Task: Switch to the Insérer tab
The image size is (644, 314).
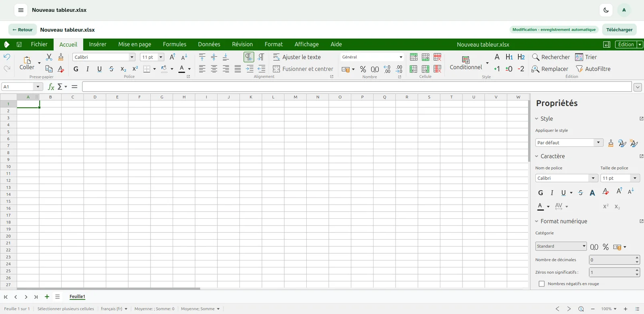Action: (x=98, y=44)
